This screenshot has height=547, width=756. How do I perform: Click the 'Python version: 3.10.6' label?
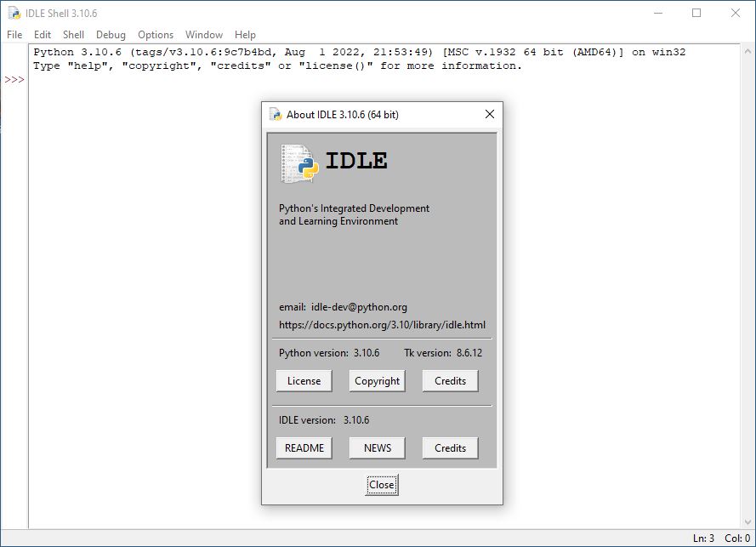[x=329, y=353]
